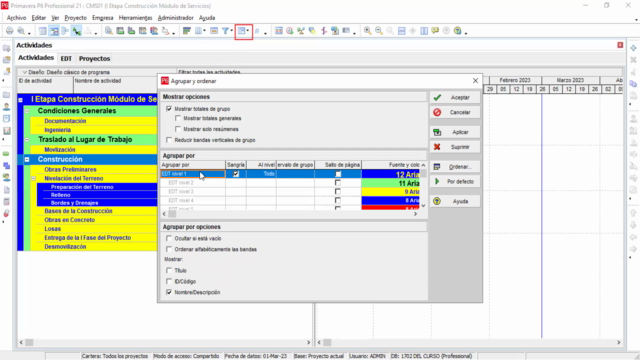The height and width of the screenshot is (360, 640).
Task: Click the 12 Arial blue font color cell
Action: [391, 174]
